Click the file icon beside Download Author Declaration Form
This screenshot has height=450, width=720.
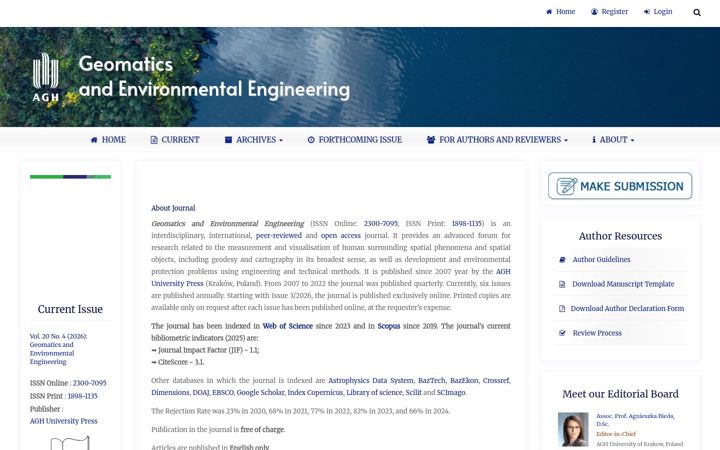pos(562,309)
